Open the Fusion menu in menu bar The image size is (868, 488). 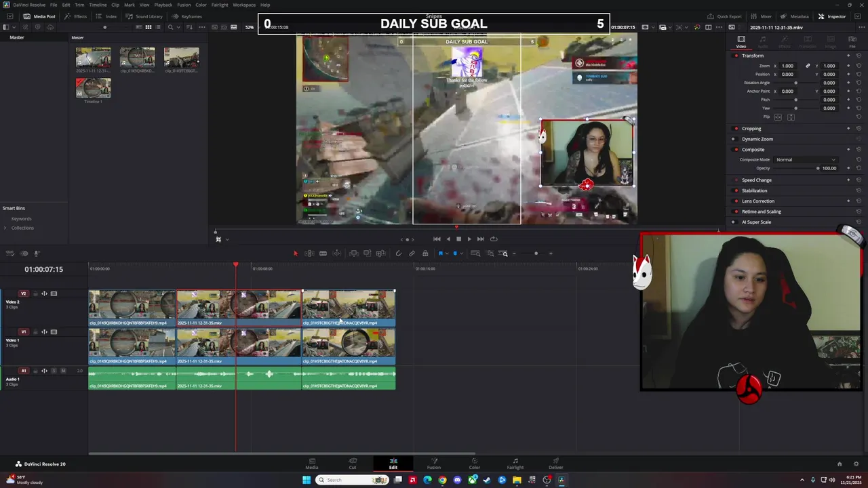(184, 5)
